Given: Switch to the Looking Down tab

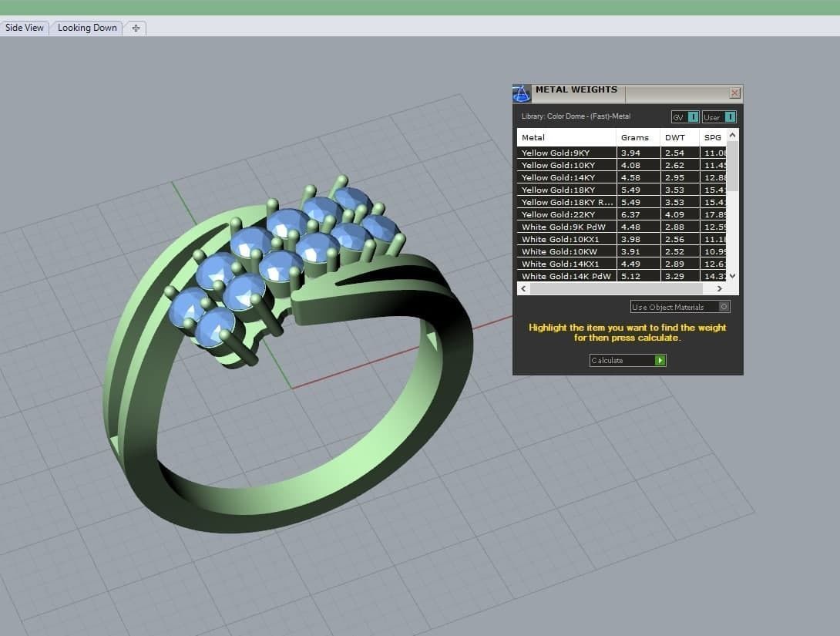Looking at the screenshot, I should click(87, 28).
